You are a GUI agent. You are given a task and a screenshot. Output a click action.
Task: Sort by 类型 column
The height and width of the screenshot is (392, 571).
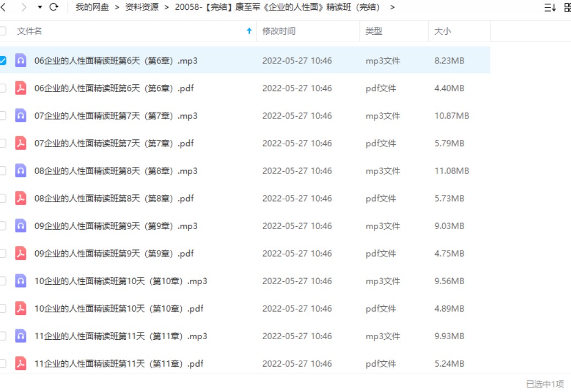pos(374,31)
